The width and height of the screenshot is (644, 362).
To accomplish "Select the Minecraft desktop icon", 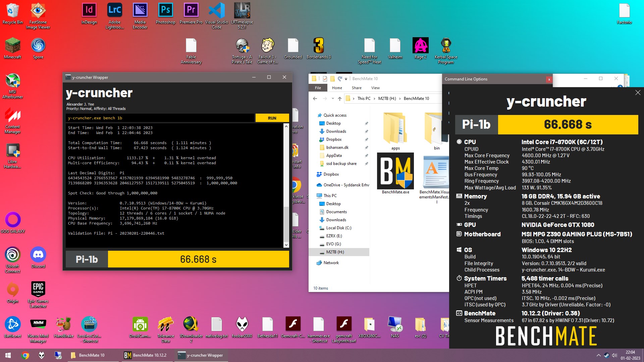I will pos(13,49).
